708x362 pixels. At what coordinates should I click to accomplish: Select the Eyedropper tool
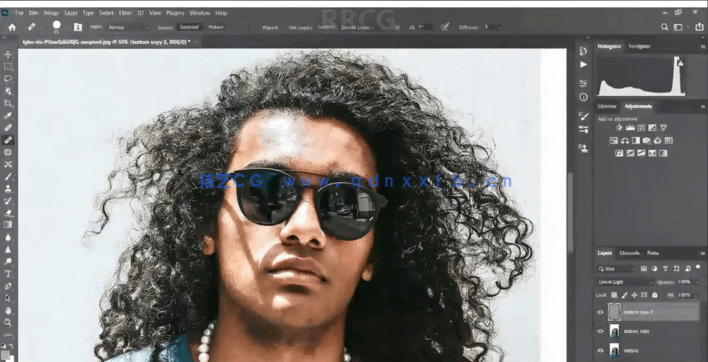[8, 116]
